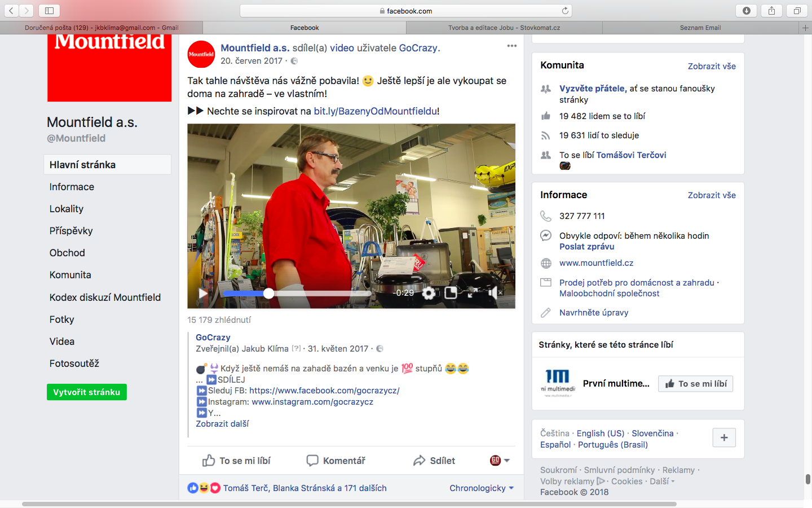Viewport: 812px width, 508px height.
Task: Expand Další footer dropdown
Action: pos(662,481)
